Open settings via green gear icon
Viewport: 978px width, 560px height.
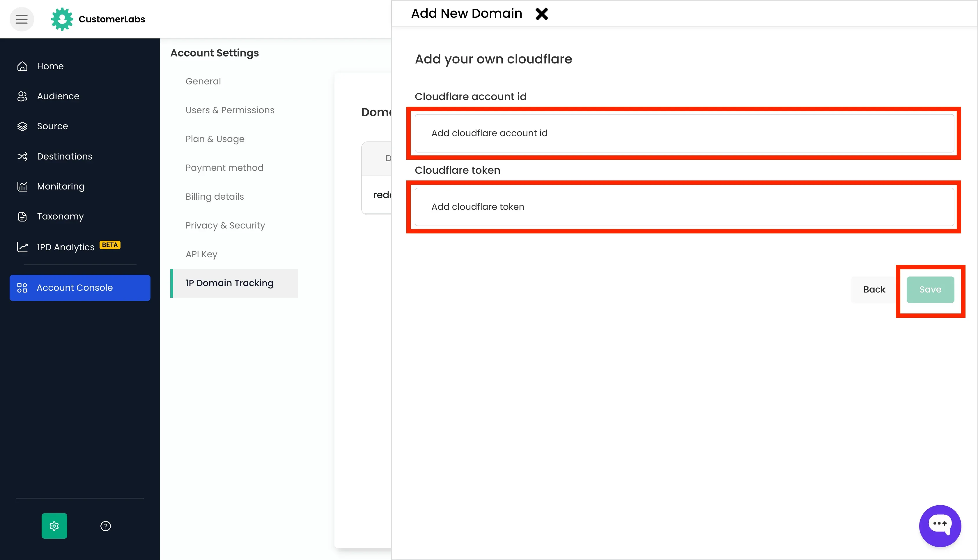(x=54, y=526)
